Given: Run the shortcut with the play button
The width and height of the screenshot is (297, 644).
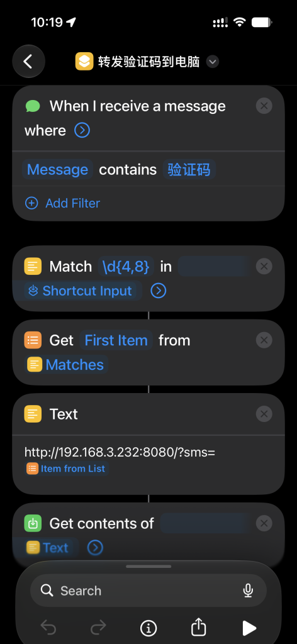Looking at the screenshot, I should coord(249,628).
